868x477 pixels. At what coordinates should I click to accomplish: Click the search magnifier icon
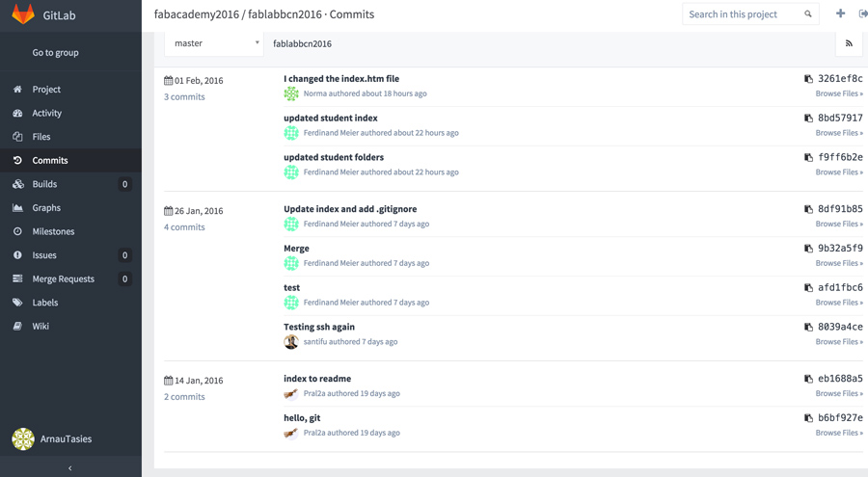[807, 13]
